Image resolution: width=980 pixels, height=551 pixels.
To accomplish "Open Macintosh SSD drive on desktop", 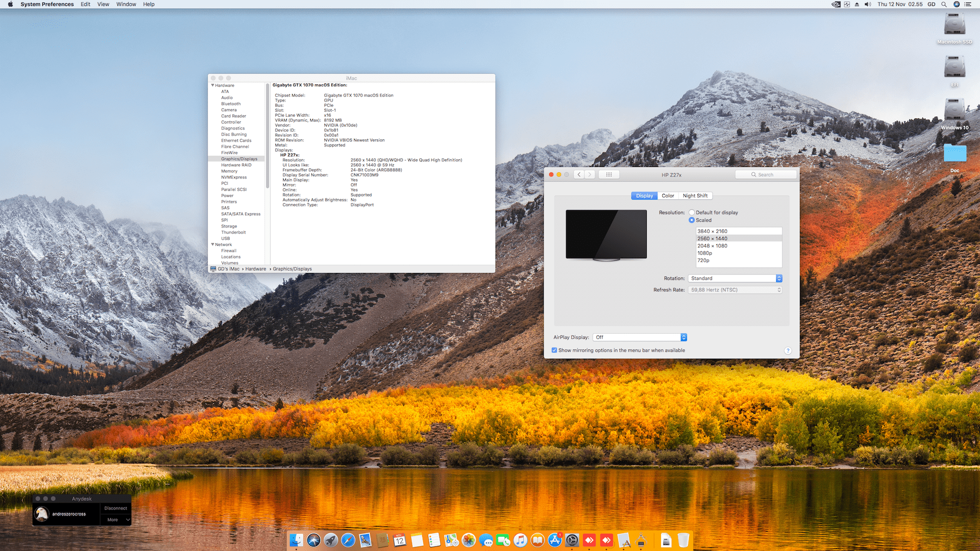I will [x=954, y=26].
